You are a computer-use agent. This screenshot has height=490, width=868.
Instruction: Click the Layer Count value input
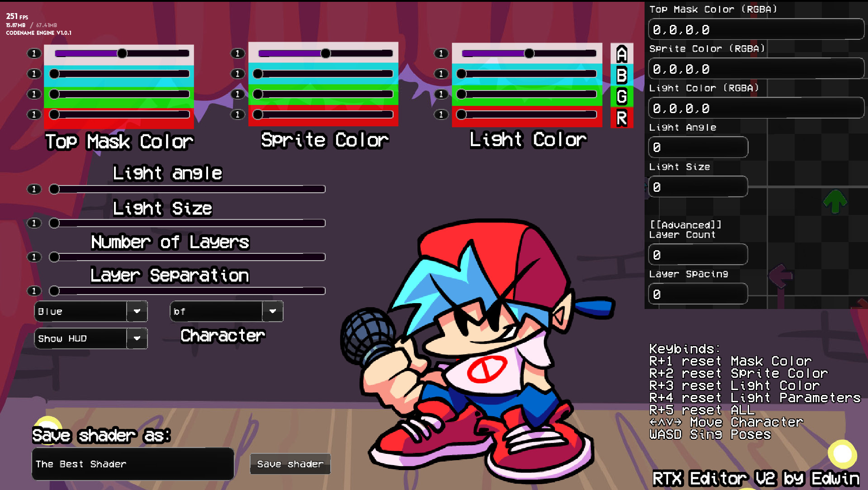tap(698, 255)
